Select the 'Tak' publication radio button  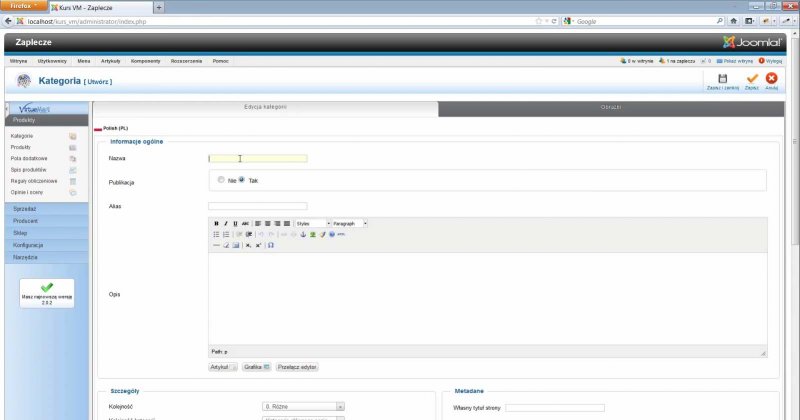[x=242, y=180]
